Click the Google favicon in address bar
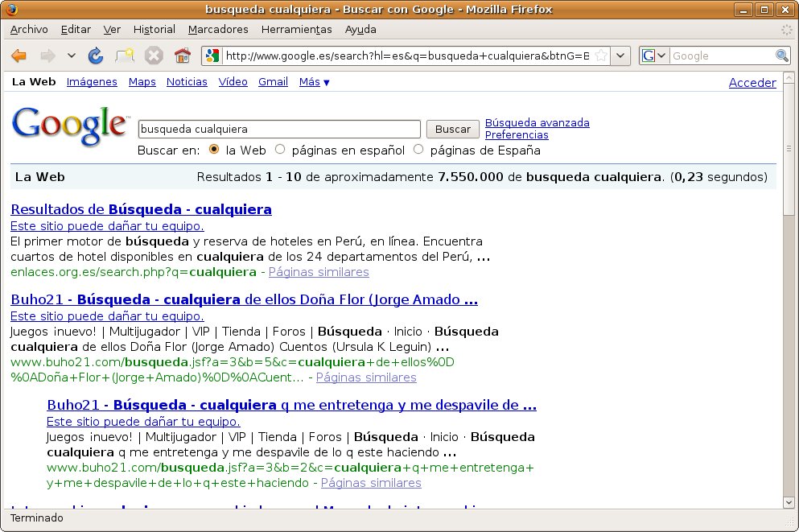The height and width of the screenshot is (532, 799). click(212, 56)
